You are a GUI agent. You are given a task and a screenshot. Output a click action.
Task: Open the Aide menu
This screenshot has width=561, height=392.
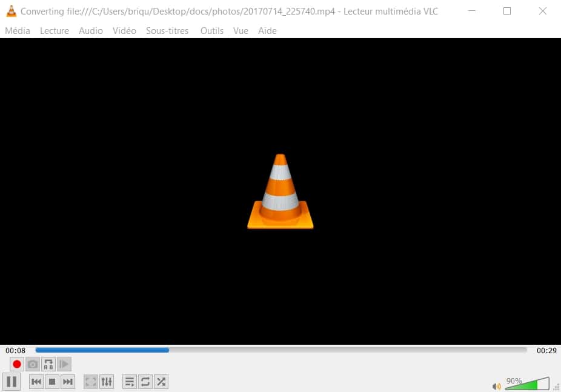267,31
